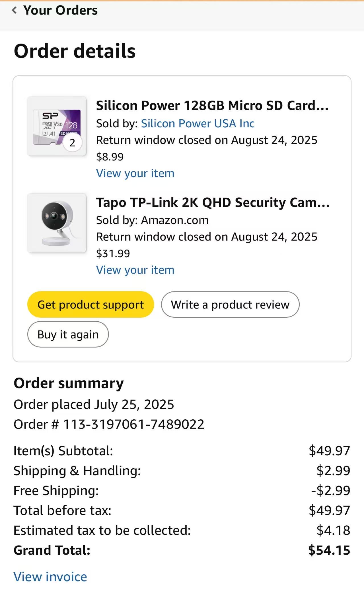Image resolution: width=364 pixels, height=592 pixels.
Task: Open the Silicon Power SD card thumbnail
Action: click(57, 126)
